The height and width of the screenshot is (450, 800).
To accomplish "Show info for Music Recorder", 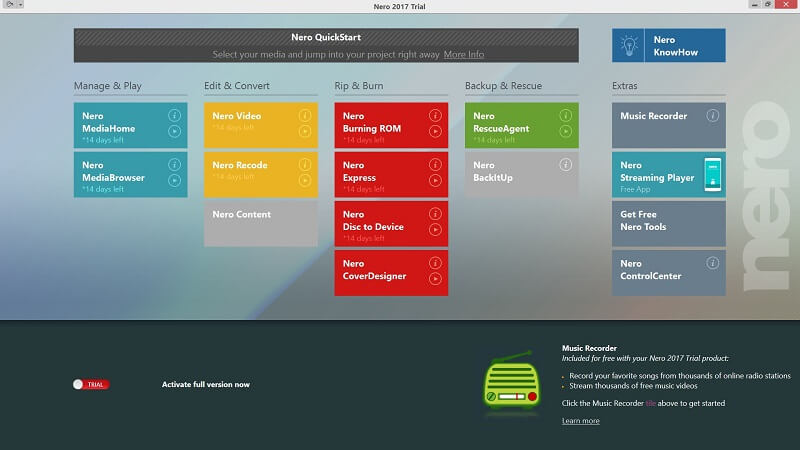I will click(x=713, y=116).
